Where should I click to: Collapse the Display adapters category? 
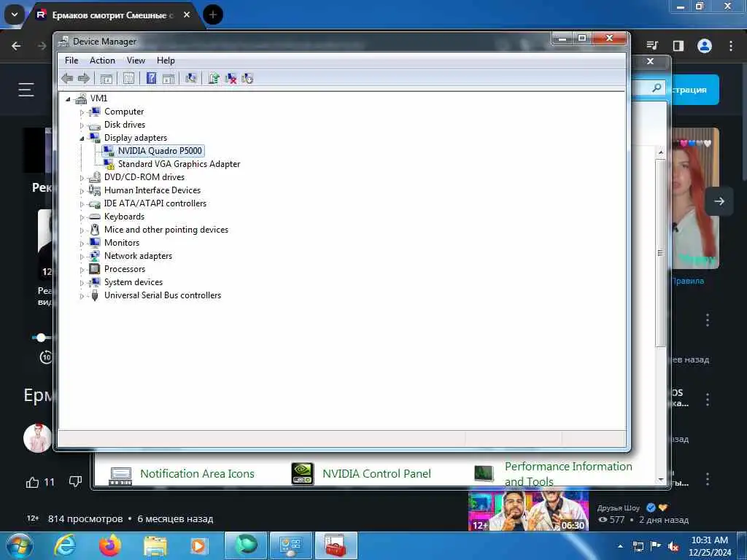coord(82,139)
